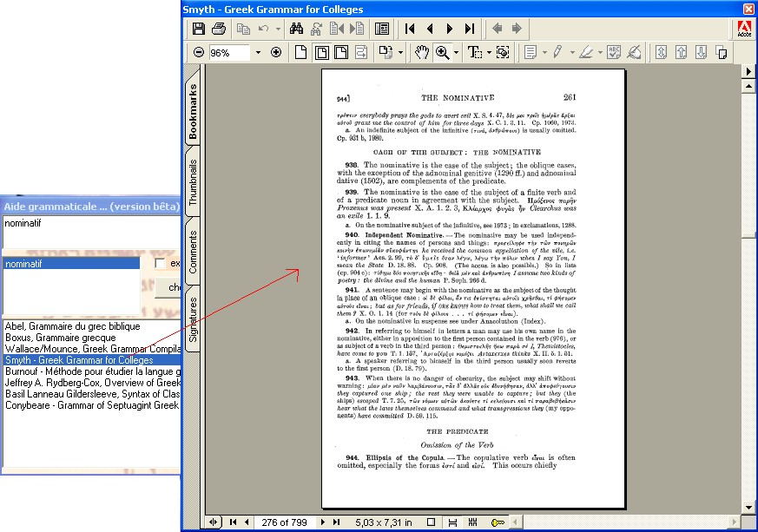
Task: Print the document using the printer icon
Action: pos(219,29)
